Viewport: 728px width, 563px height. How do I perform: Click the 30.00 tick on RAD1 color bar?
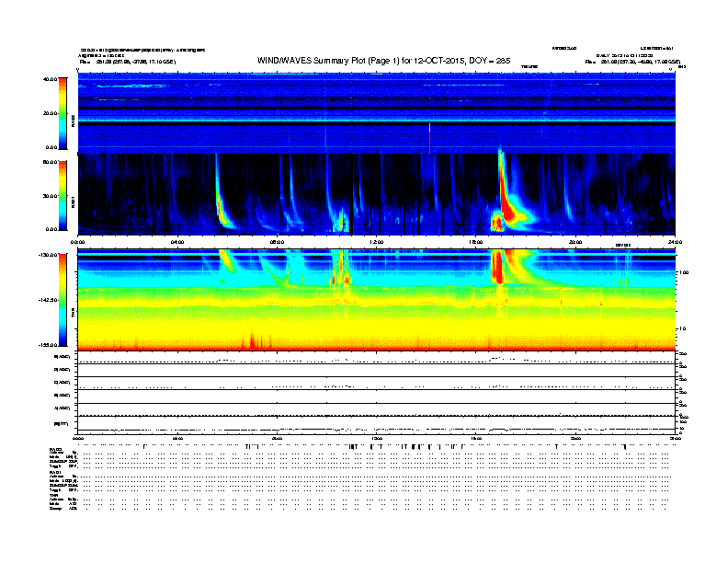pyautogui.click(x=50, y=196)
